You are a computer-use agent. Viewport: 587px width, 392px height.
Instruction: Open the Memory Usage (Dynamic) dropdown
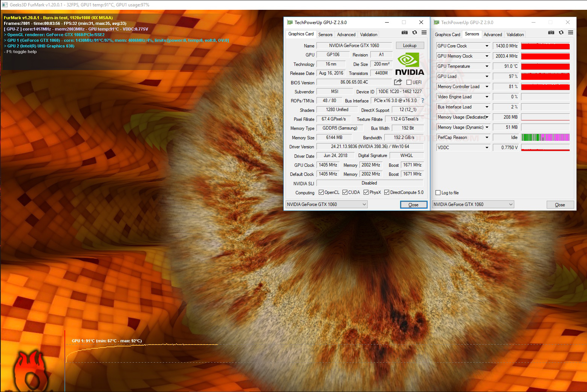coord(487,127)
